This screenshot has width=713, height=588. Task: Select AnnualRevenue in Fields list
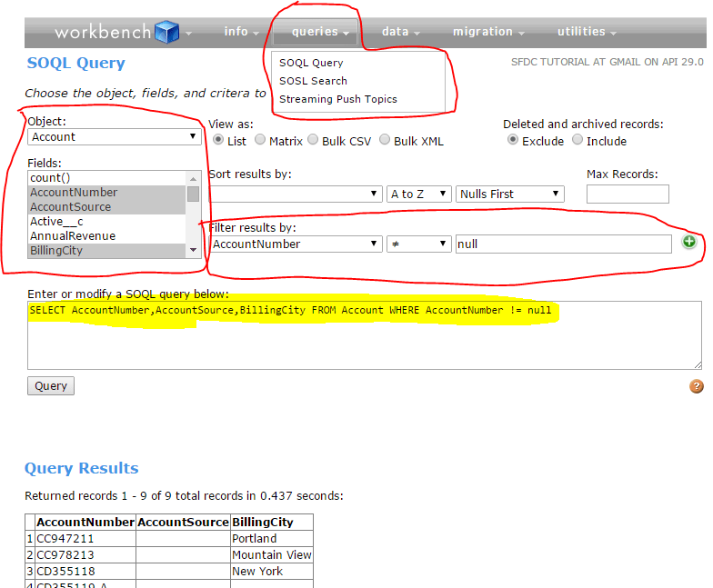click(107, 236)
